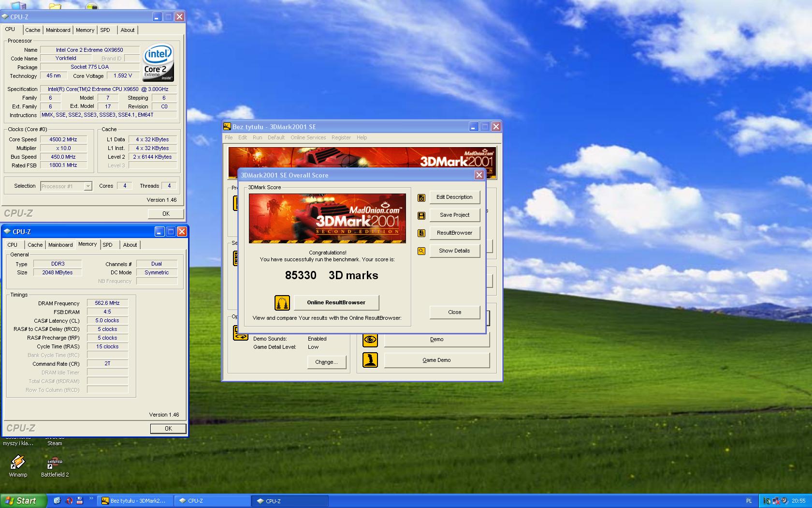Open Mainboard tab in bottom CPU-Z window
812x508 pixels.
60,245
